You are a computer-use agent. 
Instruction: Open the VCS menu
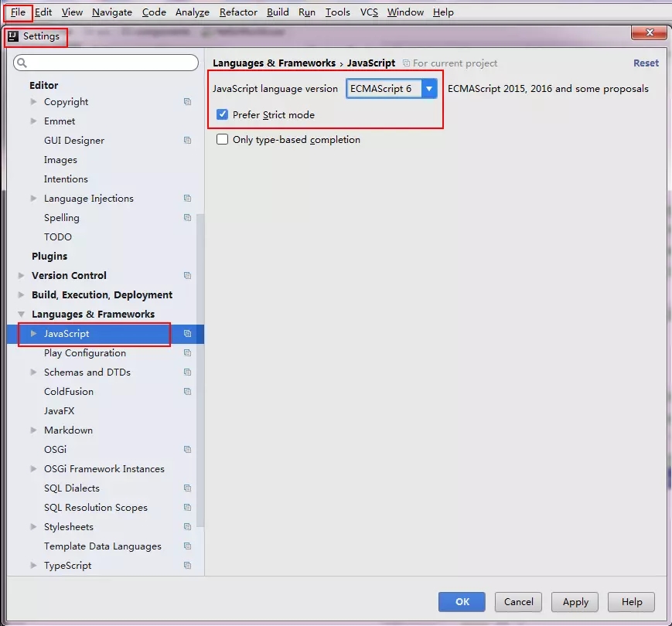click(369, 12)
